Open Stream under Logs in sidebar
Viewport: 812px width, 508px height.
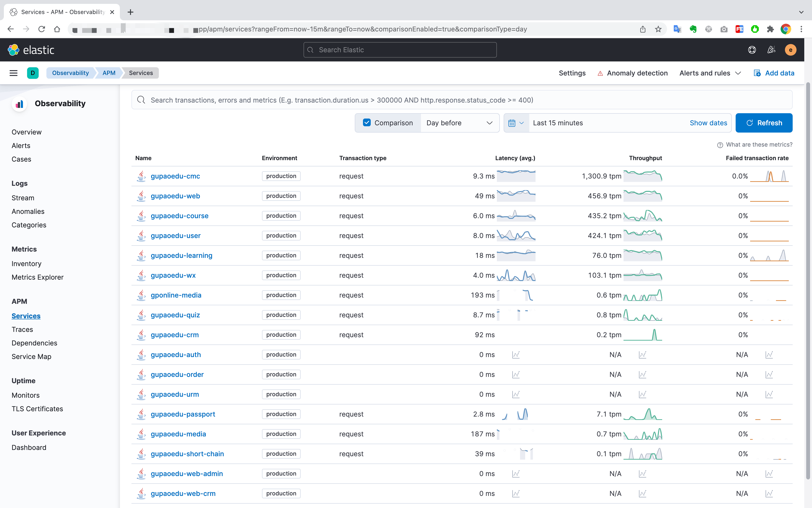coord(23,198)
